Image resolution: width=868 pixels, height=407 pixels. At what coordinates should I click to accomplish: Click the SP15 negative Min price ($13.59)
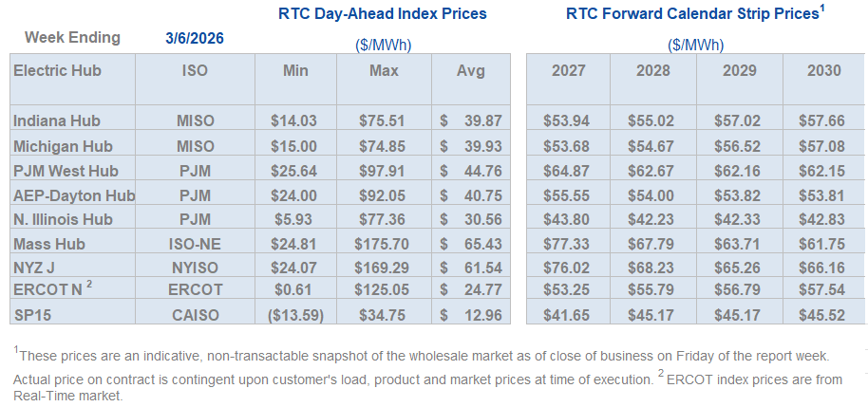(x=295, y=312)
